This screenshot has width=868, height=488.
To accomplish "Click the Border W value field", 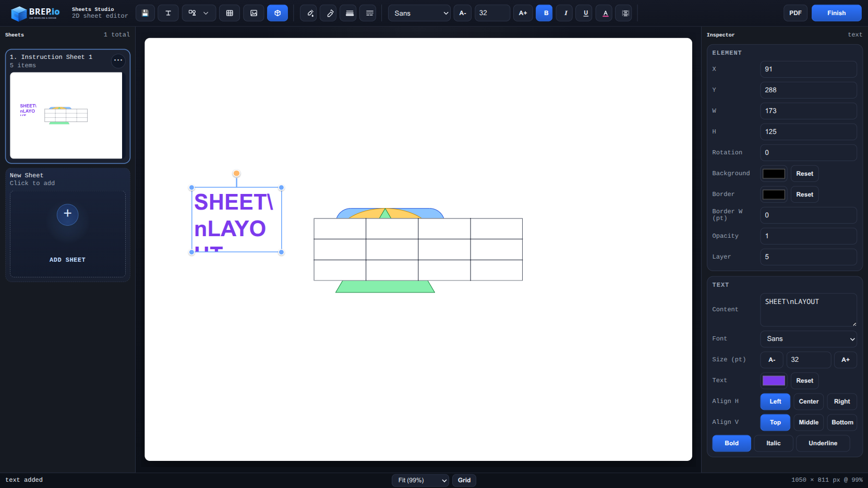I will (808, 215).
